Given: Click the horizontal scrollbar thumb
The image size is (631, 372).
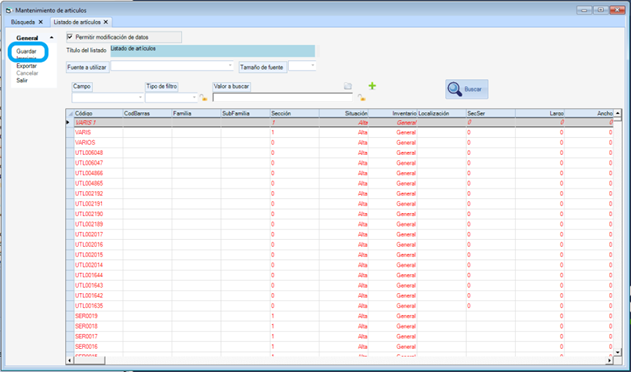Looking at the screenshot, I should [x=89, y=360].
